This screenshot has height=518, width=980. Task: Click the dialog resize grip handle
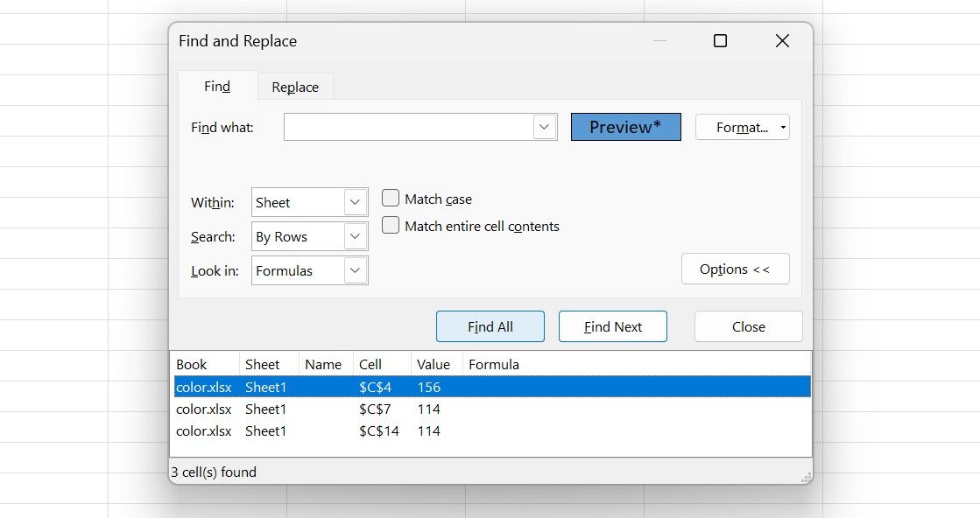tap(805, 478)
